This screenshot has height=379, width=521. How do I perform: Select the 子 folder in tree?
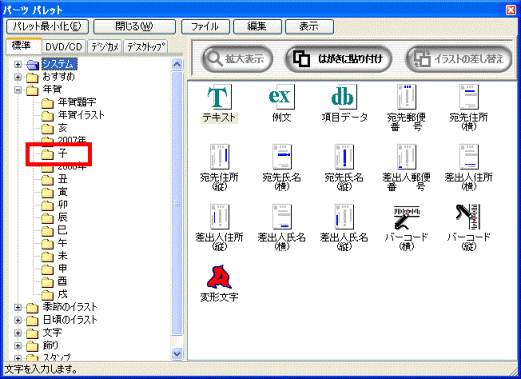62,153
